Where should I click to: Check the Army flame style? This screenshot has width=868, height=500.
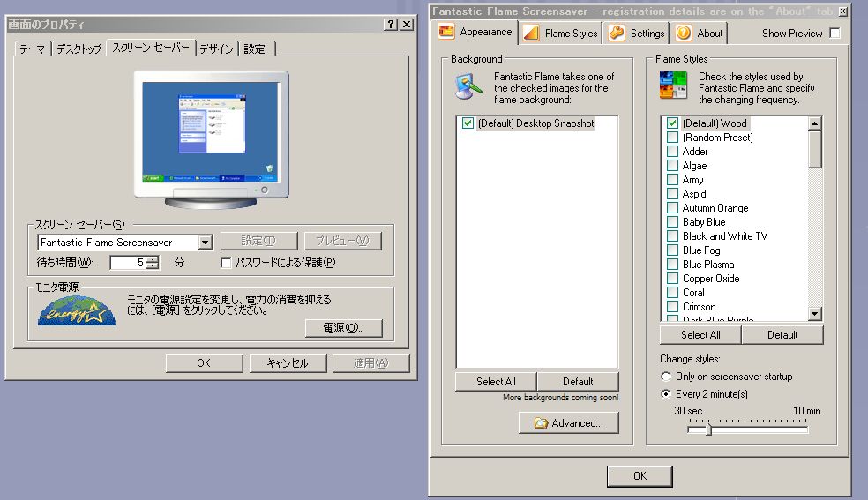pos(672,179)
